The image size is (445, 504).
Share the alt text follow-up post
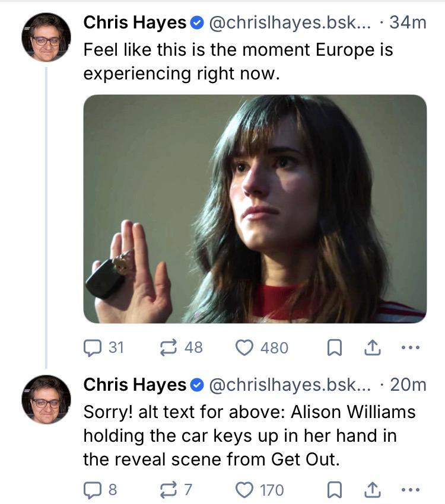tap(372, 490)
